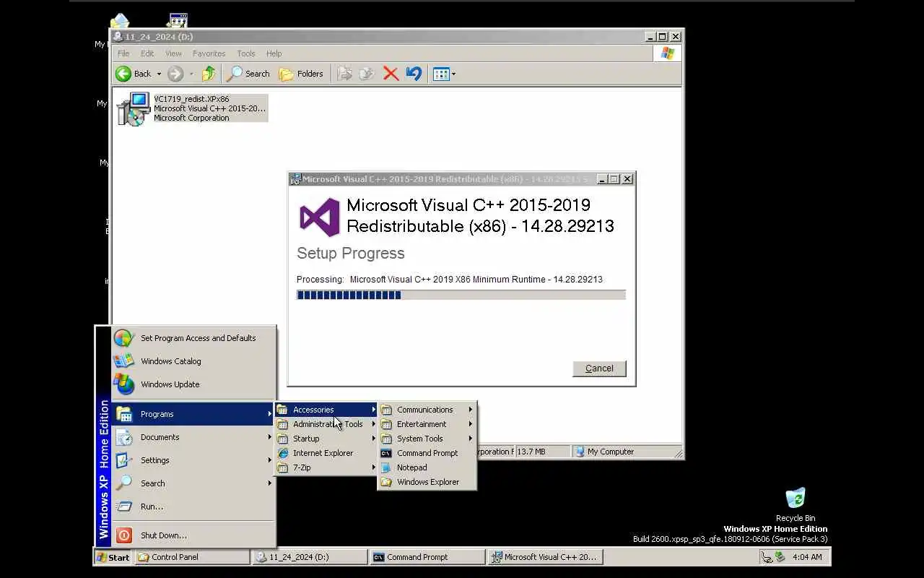924x578 pixels.
Task: Expand System Tools in Accessories
Action: coord(427,439)
